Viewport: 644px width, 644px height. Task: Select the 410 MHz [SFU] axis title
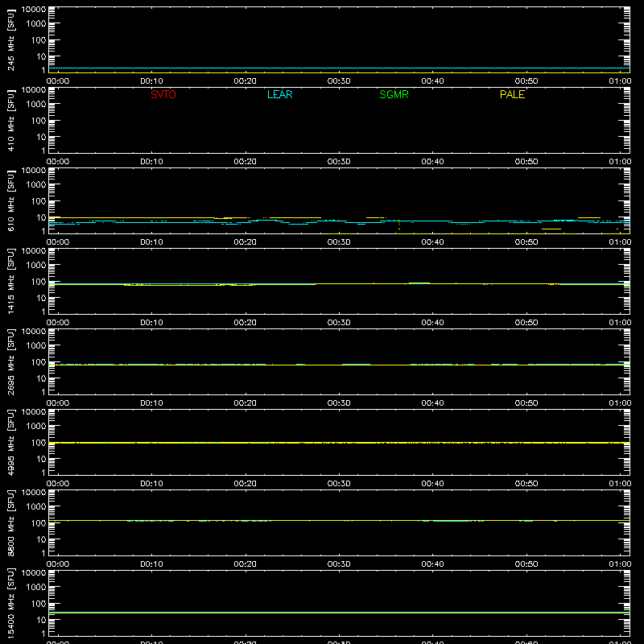[x=10, y=122]
